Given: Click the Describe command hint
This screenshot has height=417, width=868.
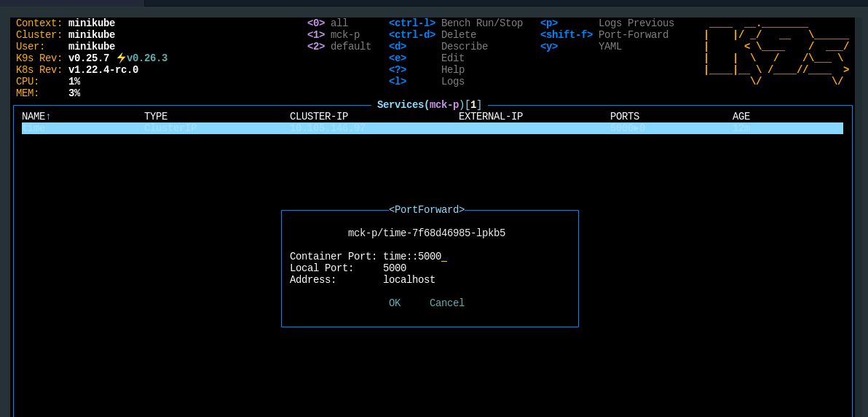Looking at the screenshot, I should tap(464, 47).
